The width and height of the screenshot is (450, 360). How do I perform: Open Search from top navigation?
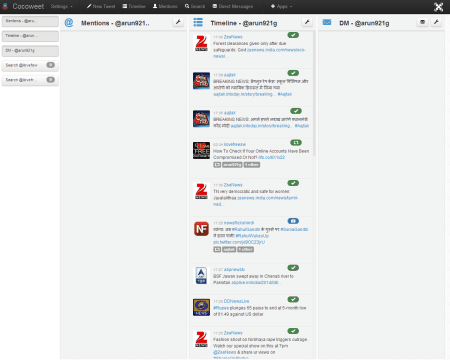(x=195, y=6)
